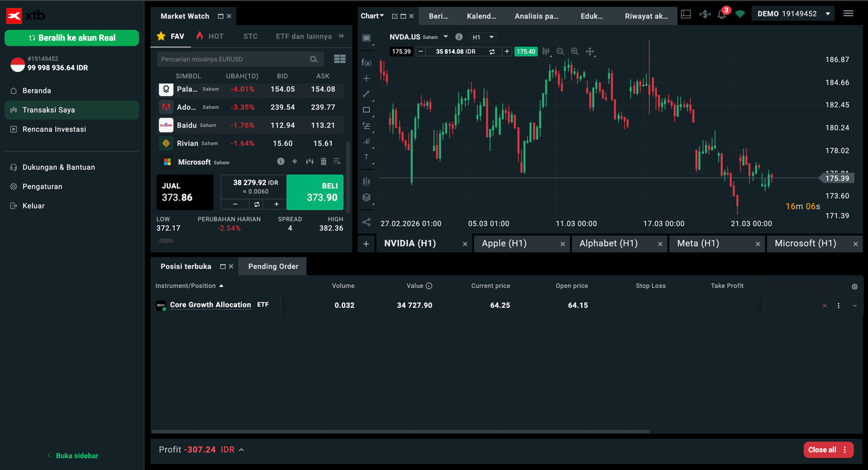Open the hamburger main menu
The image size is (868, 470).
tap(849, 13)
